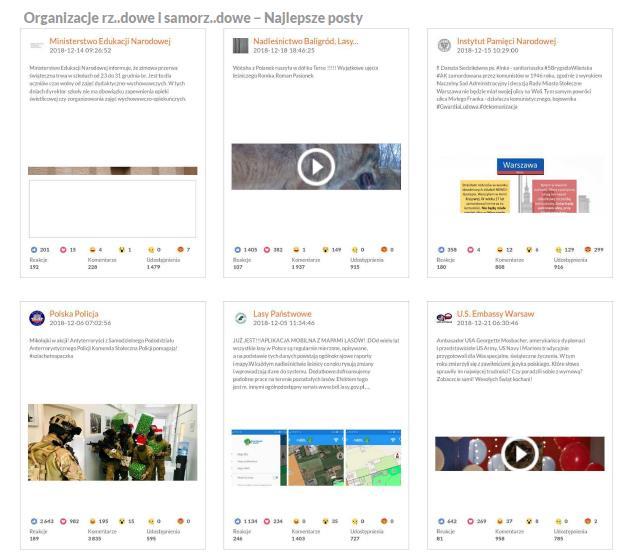Click like icon in Ministerstwo Edukacji post

click(34, 249)
